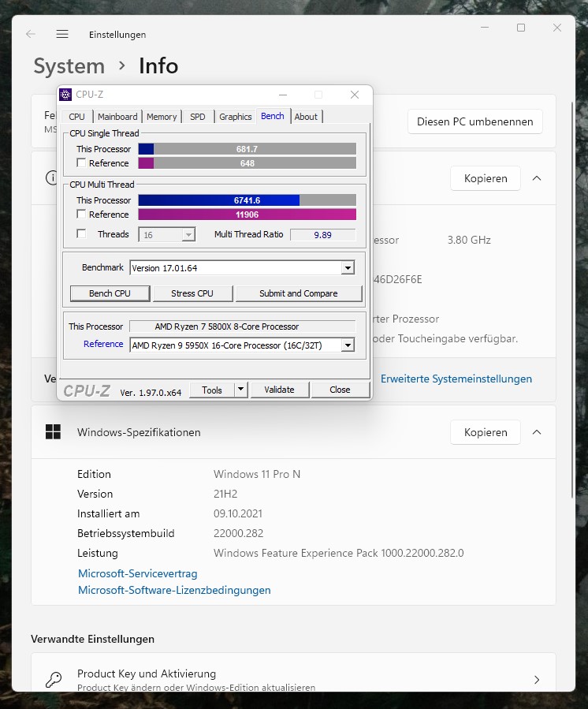The width and height of the screenshot is (588, 709).
Task: Click the Close button in CPU-Z
Action: [x=340, y=390]
